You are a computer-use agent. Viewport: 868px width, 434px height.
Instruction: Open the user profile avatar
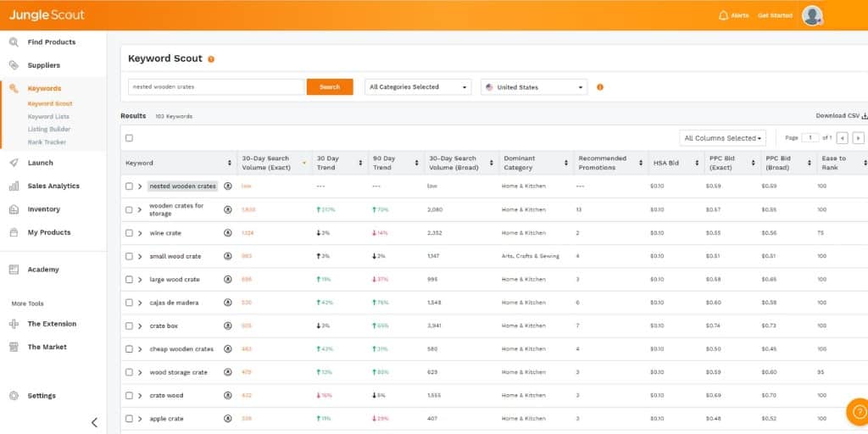[x=811, y=15]
